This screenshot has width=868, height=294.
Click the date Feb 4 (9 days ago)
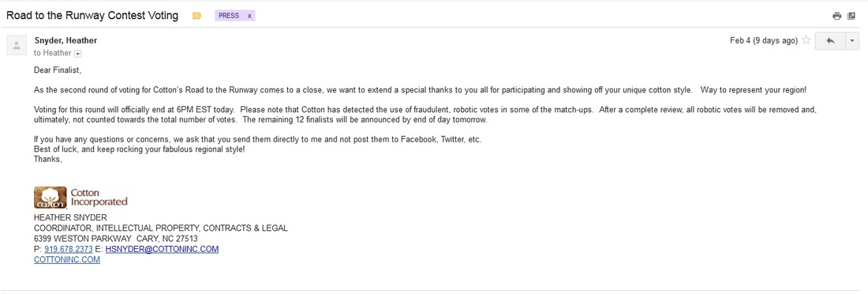click(763, 40)
